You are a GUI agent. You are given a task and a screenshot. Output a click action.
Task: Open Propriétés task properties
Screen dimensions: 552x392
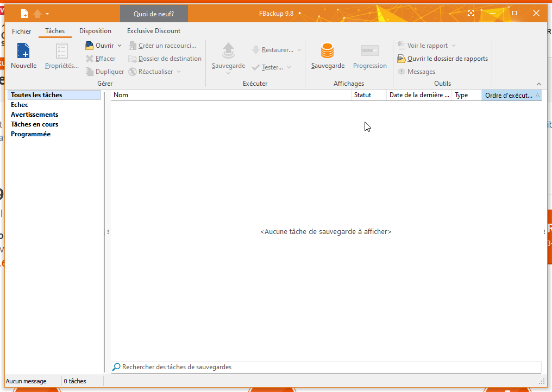click(x=61, y=55)
